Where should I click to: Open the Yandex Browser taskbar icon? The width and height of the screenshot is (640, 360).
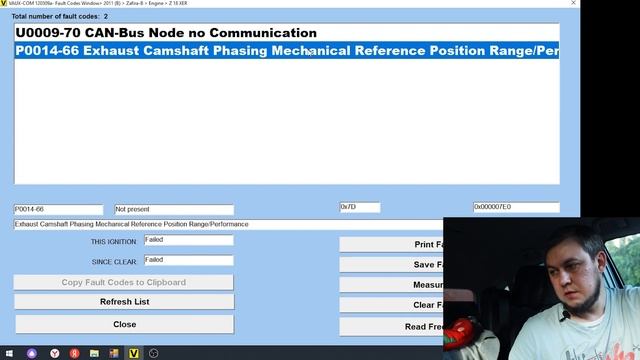[54, 353]
